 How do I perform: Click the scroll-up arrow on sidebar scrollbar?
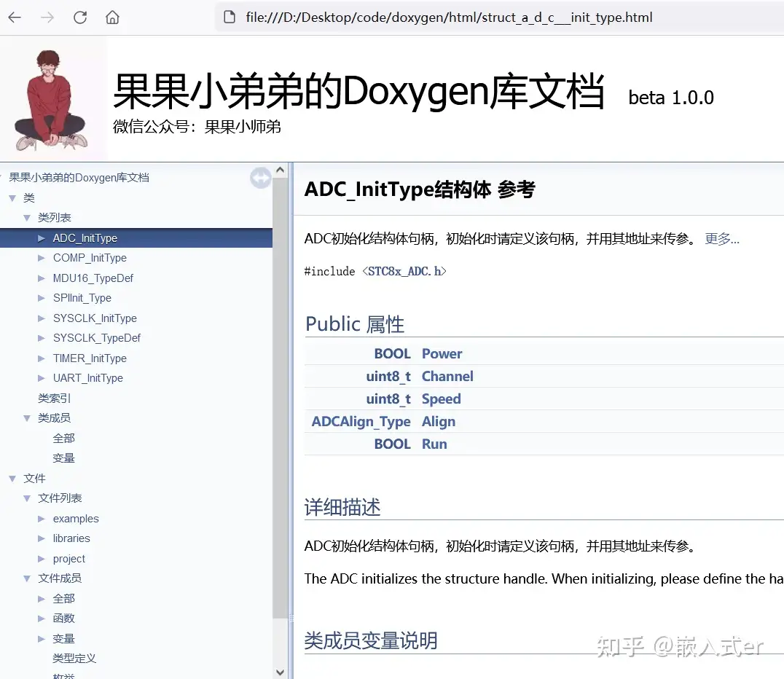[280, 168]
